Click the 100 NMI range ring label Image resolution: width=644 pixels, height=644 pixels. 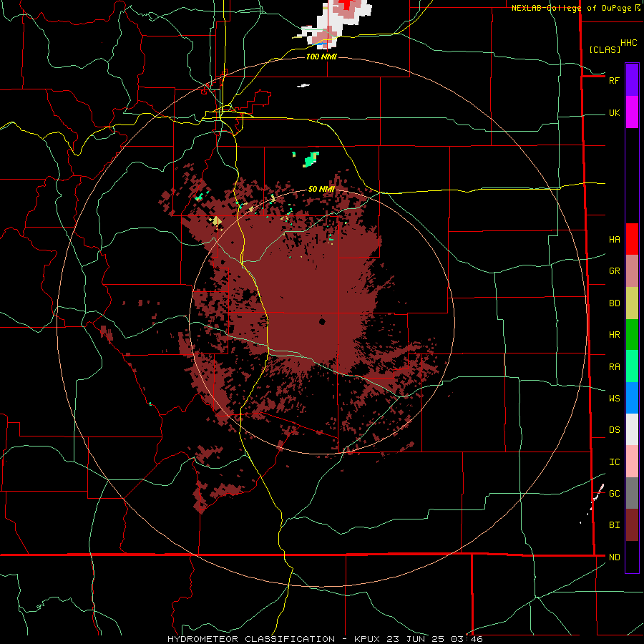pos(321,57)
